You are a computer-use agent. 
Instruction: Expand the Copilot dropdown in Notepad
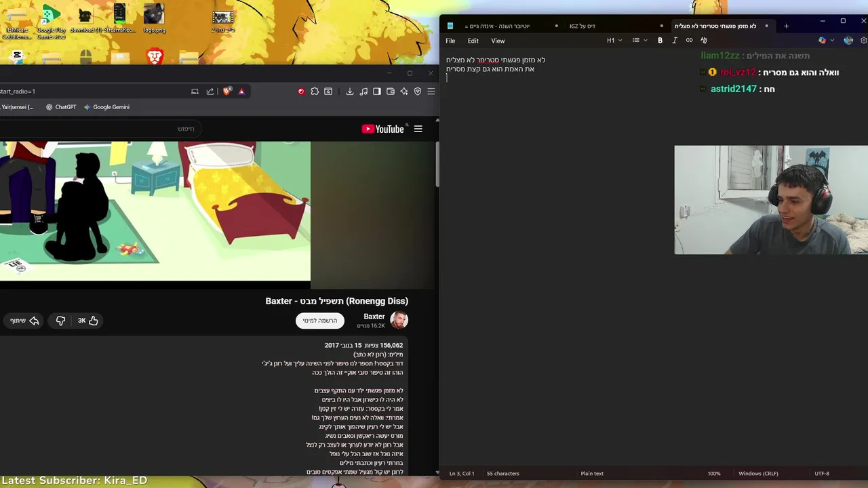(832, 41)
